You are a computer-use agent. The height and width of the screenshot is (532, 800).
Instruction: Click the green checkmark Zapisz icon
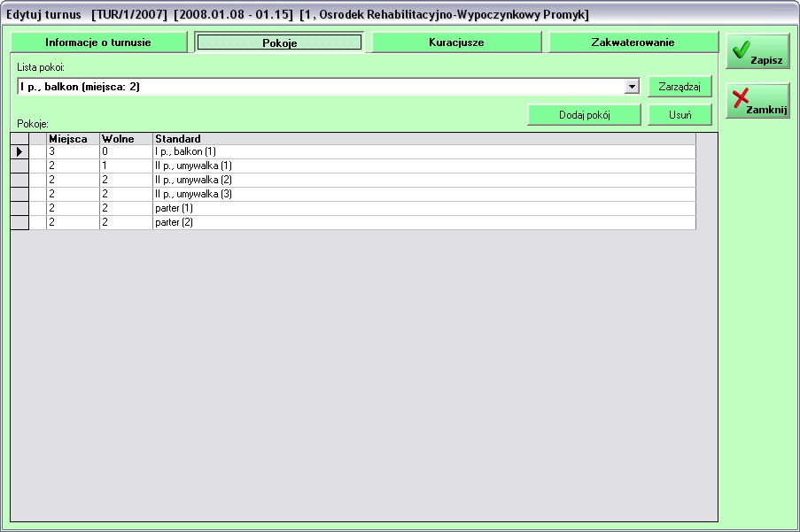(741, 50)
